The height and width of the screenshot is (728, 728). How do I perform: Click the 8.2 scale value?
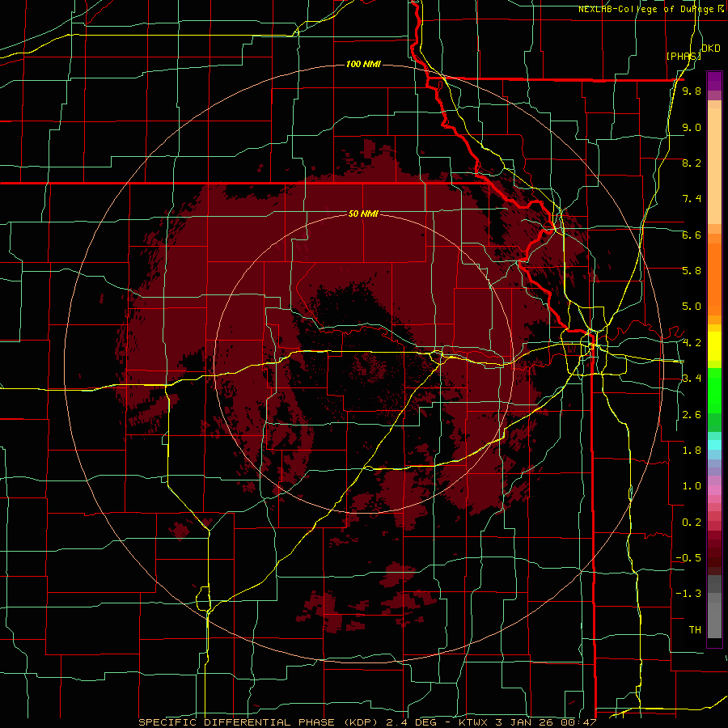coord(692,163)
